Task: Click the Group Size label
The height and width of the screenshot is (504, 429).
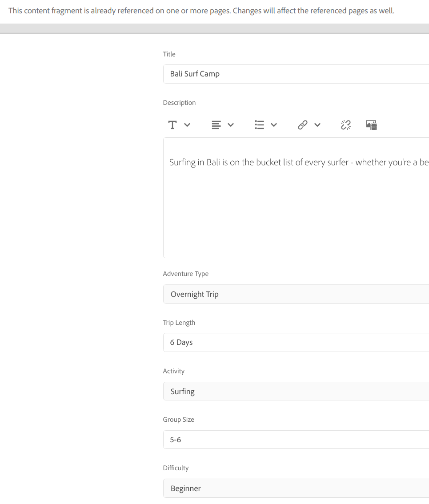Action: pos(178,420)
